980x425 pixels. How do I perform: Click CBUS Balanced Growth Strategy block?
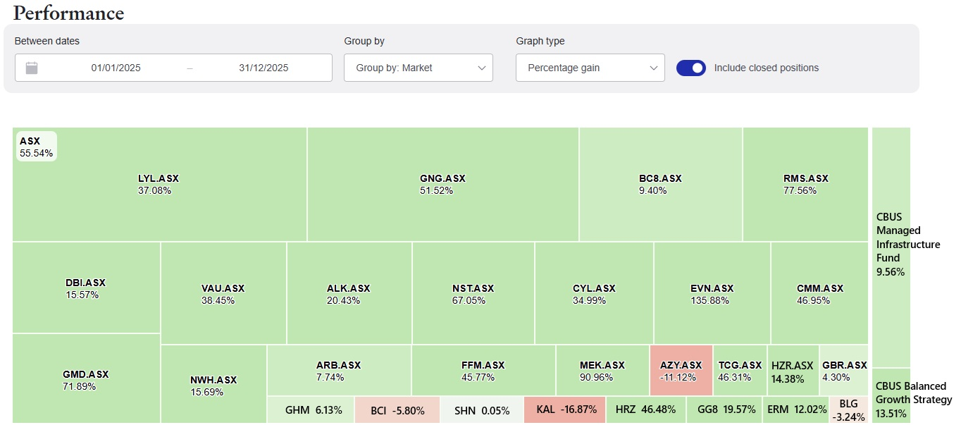tap(891, 398)
